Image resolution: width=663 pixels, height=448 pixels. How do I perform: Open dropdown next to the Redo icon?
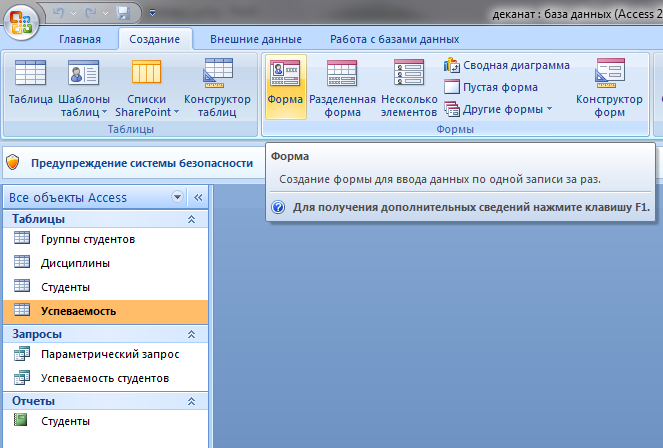tap(106, 14)
